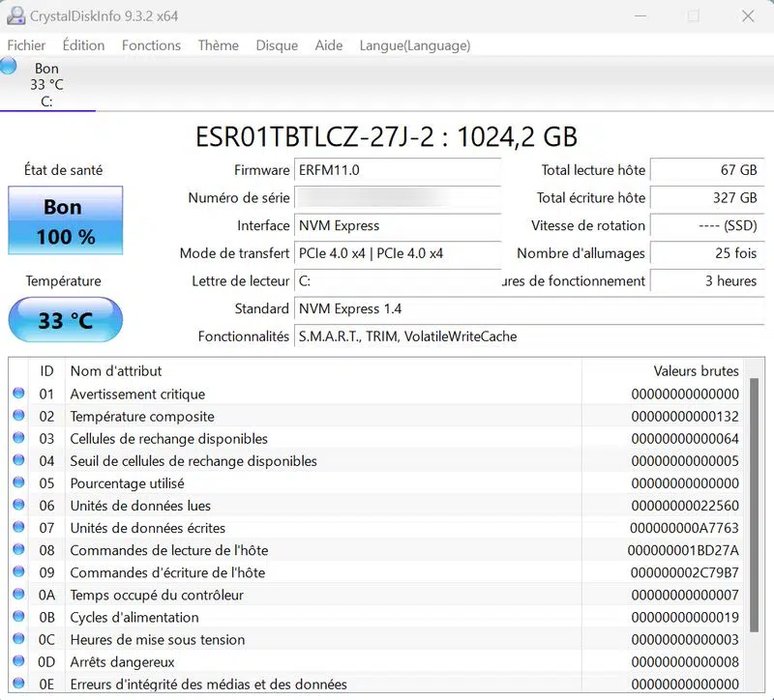Open the Disque menu

coord(277,45)
